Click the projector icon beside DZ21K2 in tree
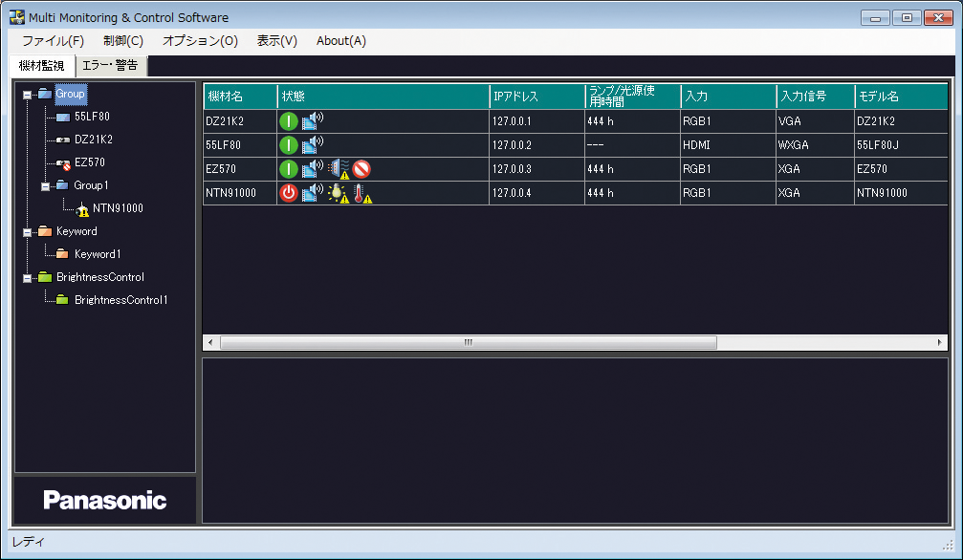The width and height of the screenshot is (963, 560). click(63, 140)
